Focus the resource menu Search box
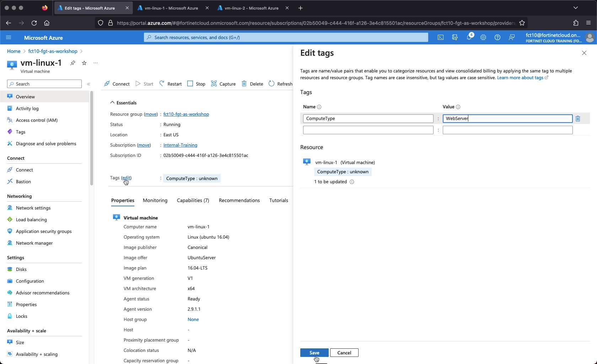 point(44,84)
